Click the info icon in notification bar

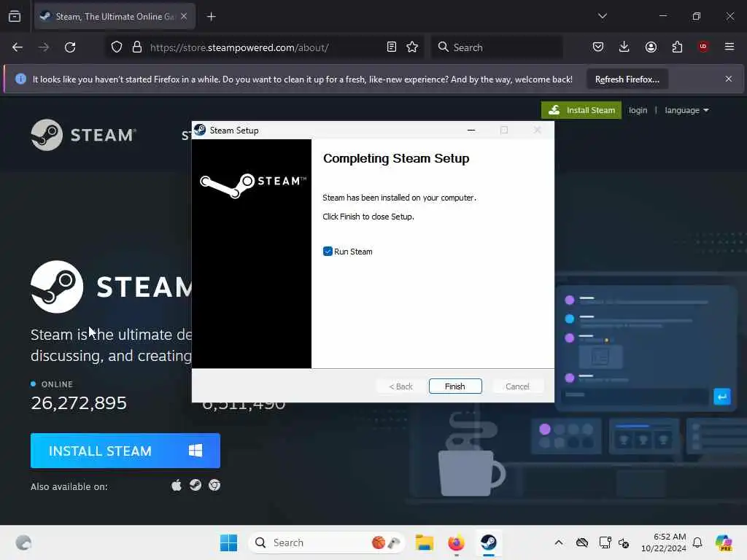20,79
